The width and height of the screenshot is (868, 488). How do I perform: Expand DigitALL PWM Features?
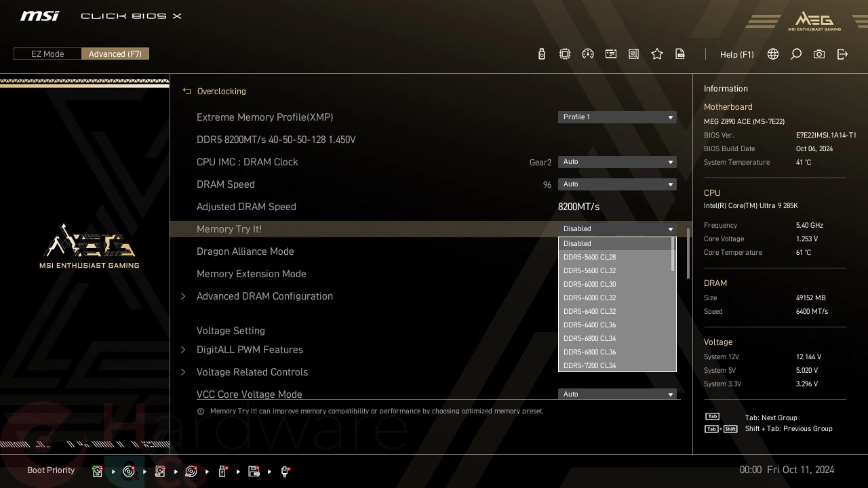[x=250, y=350]
